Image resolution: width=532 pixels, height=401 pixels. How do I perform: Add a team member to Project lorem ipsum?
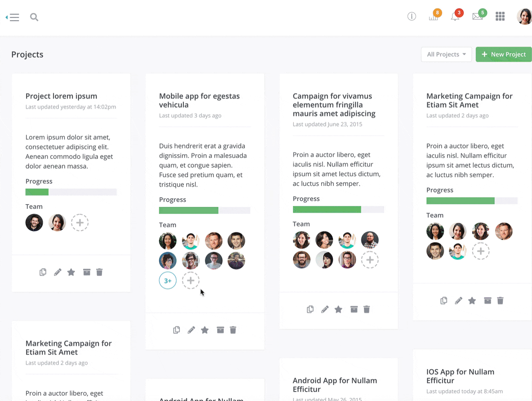[80, 223]
